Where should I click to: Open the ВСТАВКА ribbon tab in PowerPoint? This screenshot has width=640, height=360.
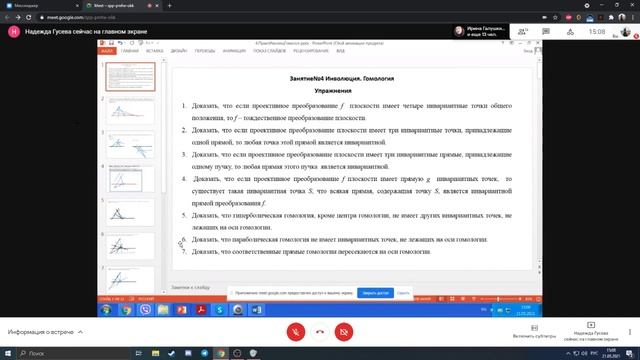point(154,51)
